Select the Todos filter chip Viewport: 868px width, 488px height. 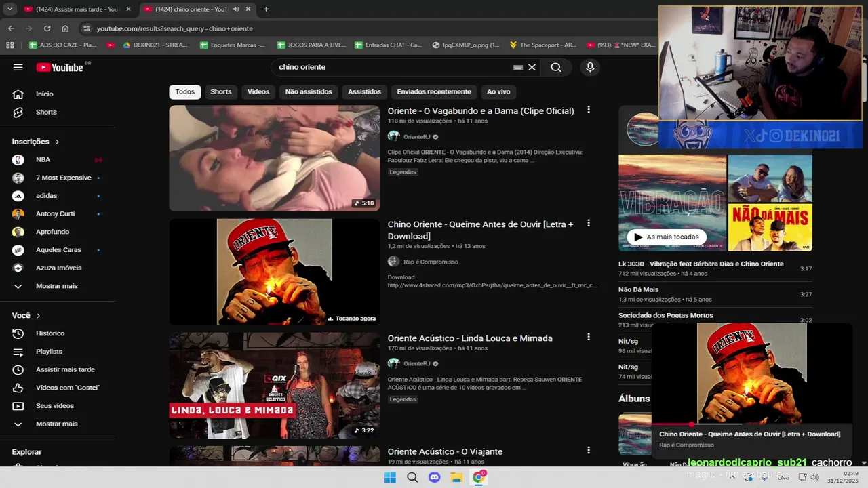[185, 91]
